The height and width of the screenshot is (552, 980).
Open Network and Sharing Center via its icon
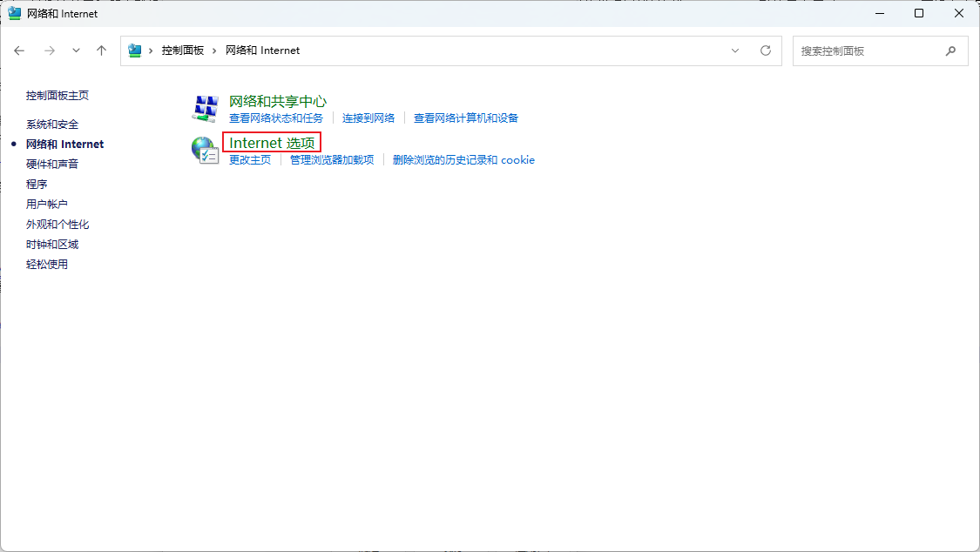(205, 107)
